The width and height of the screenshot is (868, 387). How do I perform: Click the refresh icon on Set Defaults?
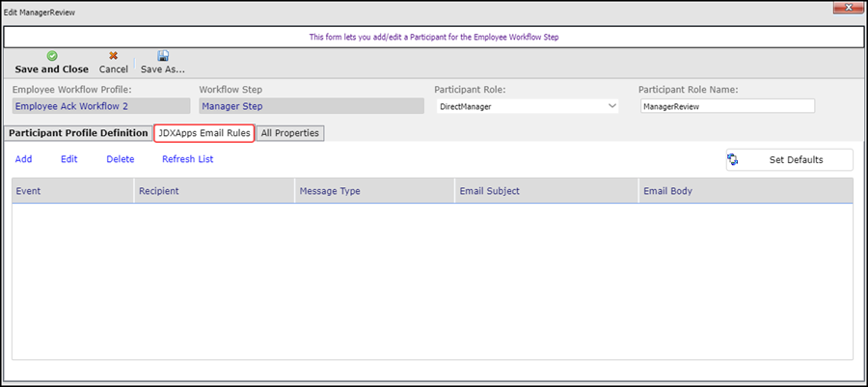(x=733, y=160)
